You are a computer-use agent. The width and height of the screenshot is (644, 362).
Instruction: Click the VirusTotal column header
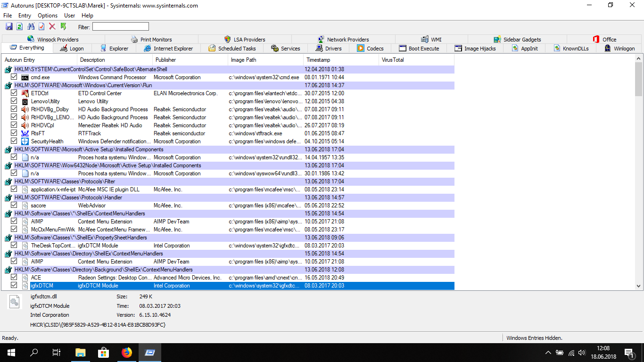pos(417,60)
